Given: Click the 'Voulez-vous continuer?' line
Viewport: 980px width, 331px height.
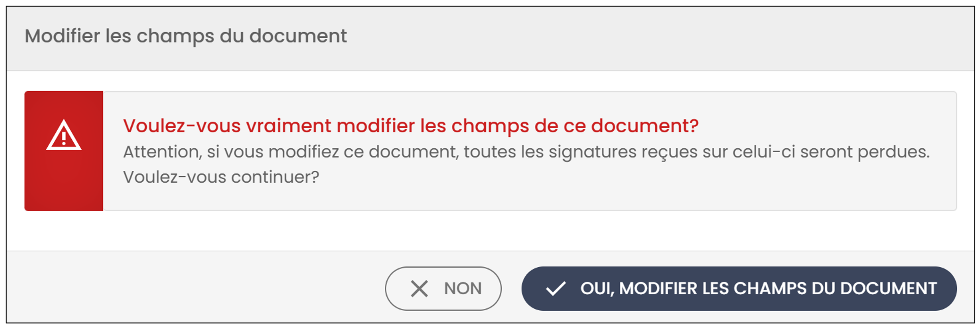Looking at the screenshot, I should tap(221, 177).
